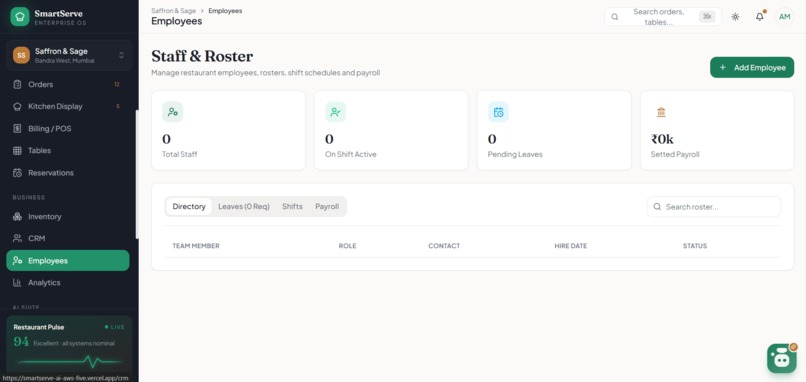Click the pulse score 94
Image resolution: width=806 pixels, height=382 pixels.
point(21,342)
